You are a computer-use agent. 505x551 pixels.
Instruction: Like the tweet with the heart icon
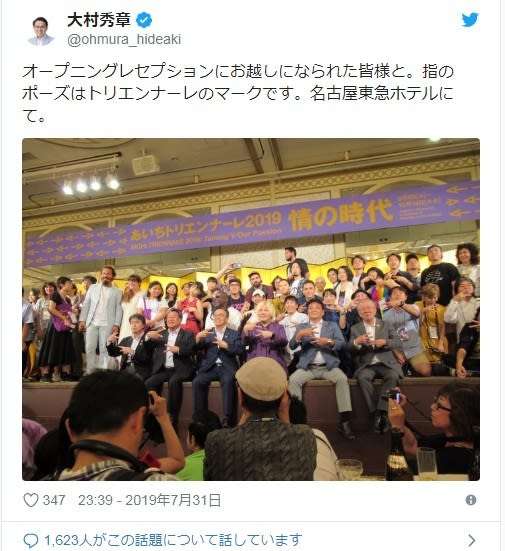[31, 500]
